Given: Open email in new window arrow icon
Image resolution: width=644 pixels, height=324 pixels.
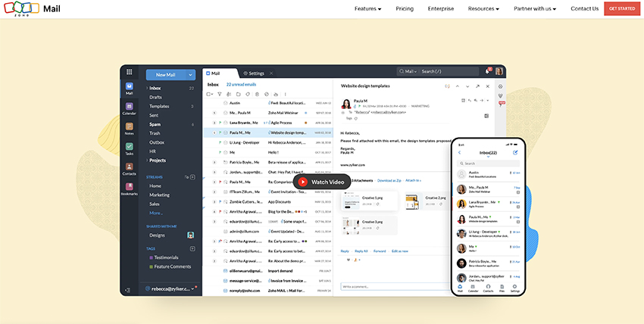Looking at the screenshot, I should point(477,86).
